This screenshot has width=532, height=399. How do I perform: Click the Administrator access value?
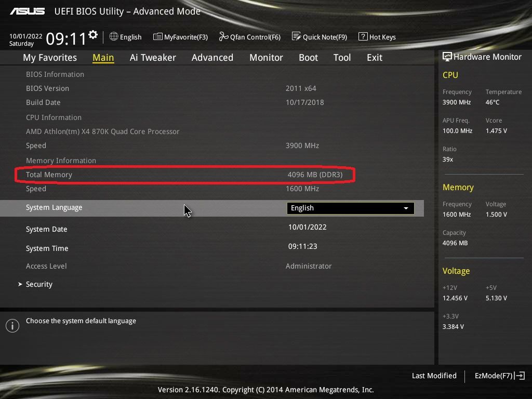309,266
